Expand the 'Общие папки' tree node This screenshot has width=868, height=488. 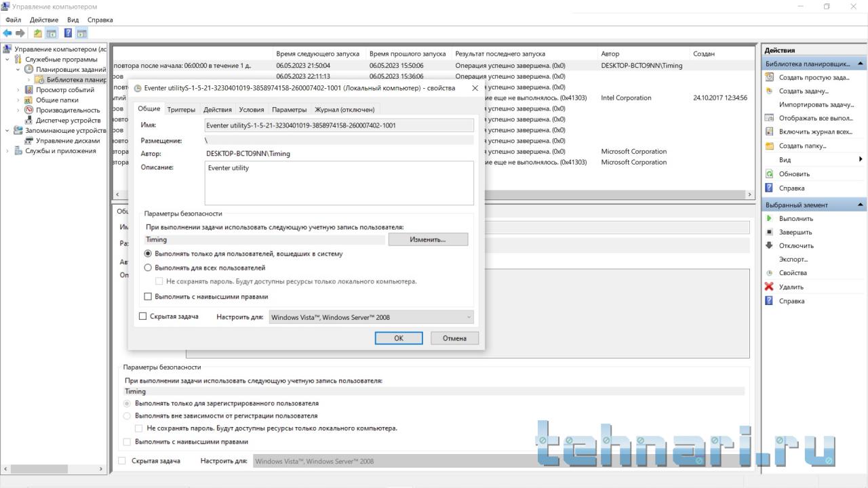(x=18, y=100)
